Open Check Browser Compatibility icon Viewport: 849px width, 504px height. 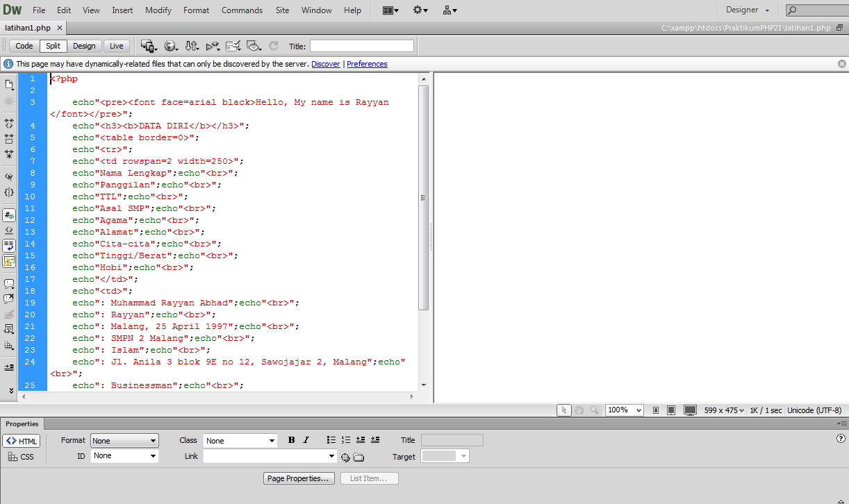233,46
